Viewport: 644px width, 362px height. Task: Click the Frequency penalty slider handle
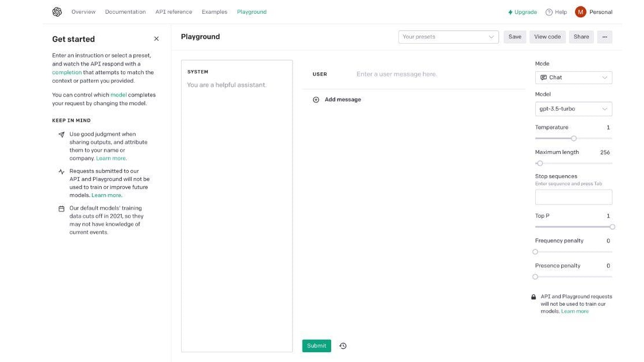click(535, 252)
